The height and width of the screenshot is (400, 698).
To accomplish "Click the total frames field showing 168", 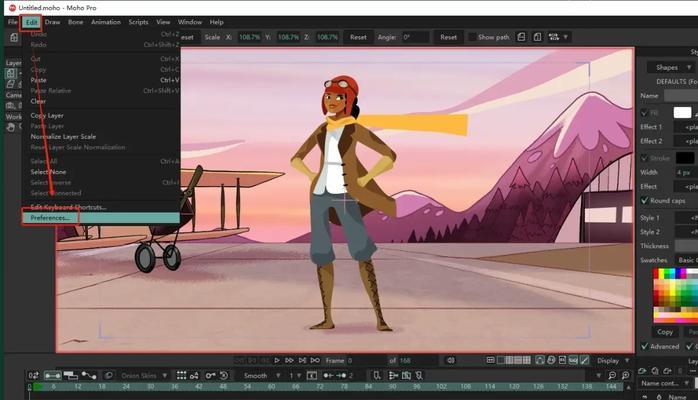I will [418, 360].
